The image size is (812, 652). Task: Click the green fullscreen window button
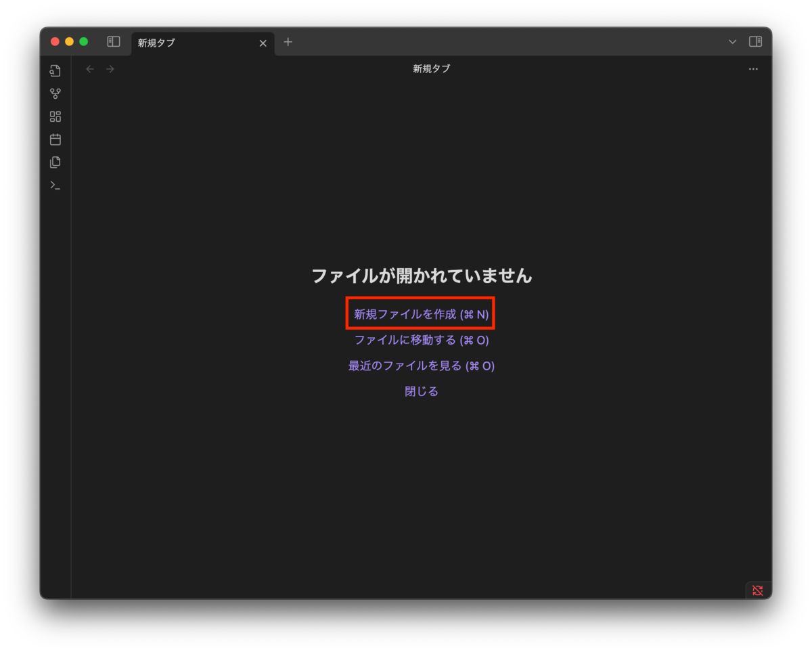pyautogui.click(x=84, y=42)
